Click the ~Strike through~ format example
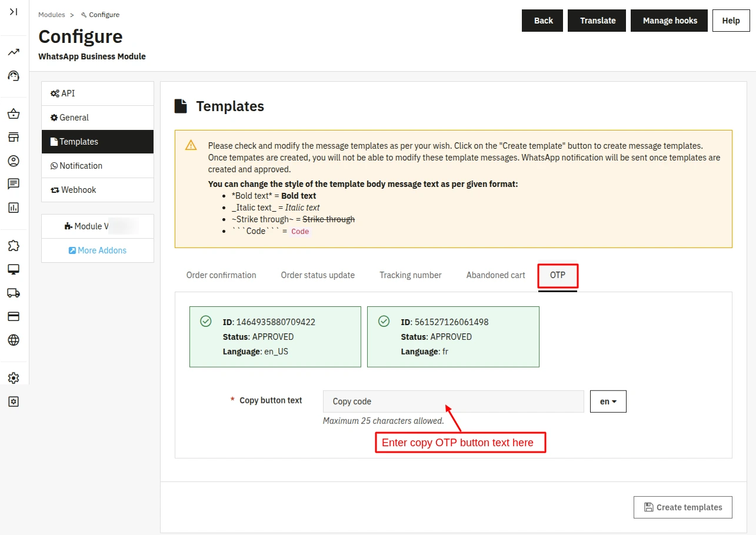This screenshot has width=756, height=535. pos(293,219)
